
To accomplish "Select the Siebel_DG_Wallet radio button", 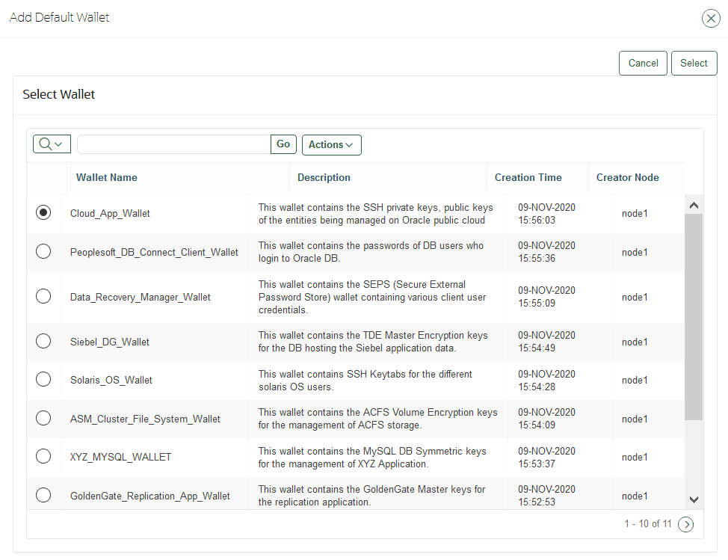I will click(43, 341).
